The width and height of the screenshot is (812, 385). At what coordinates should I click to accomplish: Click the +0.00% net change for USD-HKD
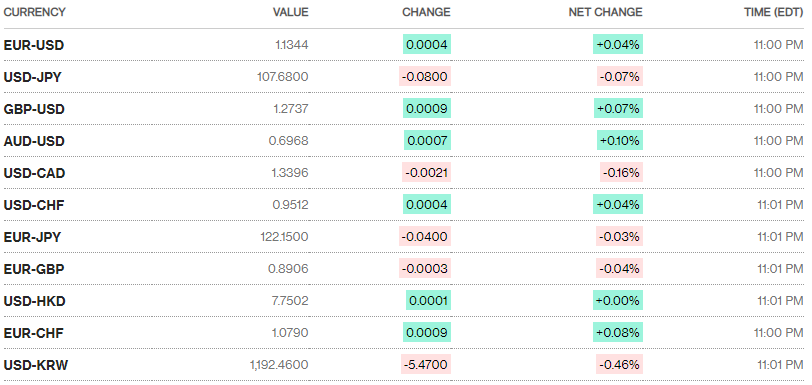tap(618, 301)
